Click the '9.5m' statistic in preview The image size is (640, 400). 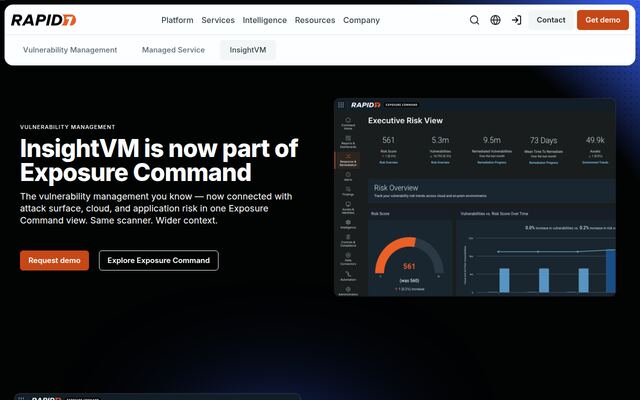(491, 140)
